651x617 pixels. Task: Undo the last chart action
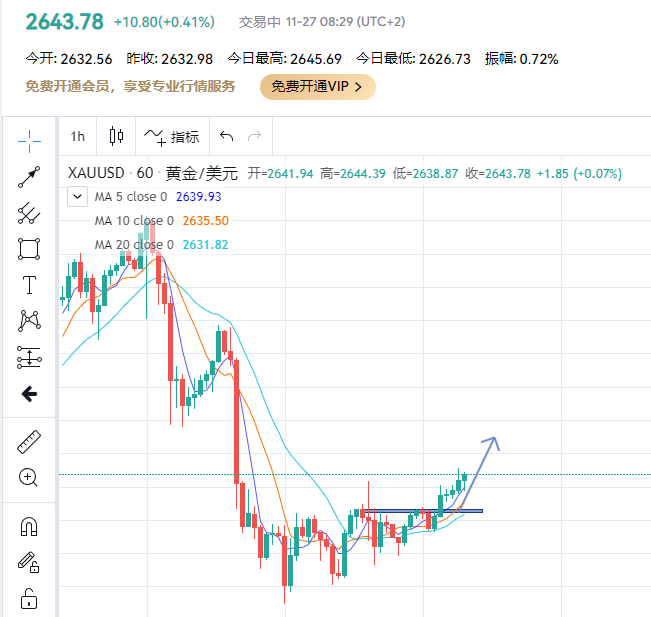tap(226, 137)
